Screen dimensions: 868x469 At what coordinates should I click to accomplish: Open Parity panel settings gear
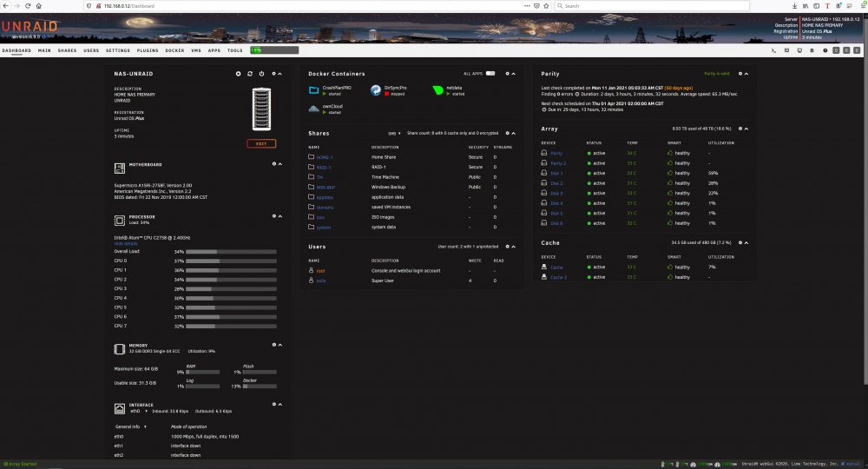click(740, 74)
